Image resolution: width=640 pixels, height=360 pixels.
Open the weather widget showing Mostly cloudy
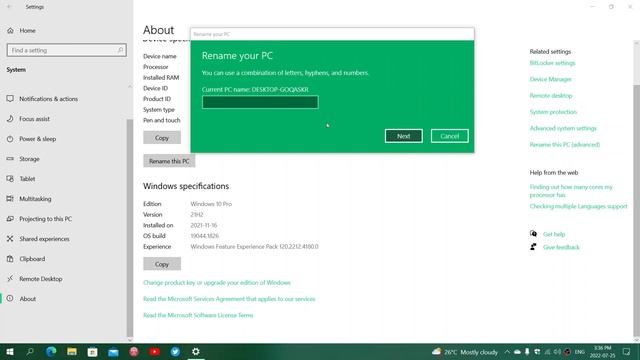pyautogui.click(x=465, y=352)
